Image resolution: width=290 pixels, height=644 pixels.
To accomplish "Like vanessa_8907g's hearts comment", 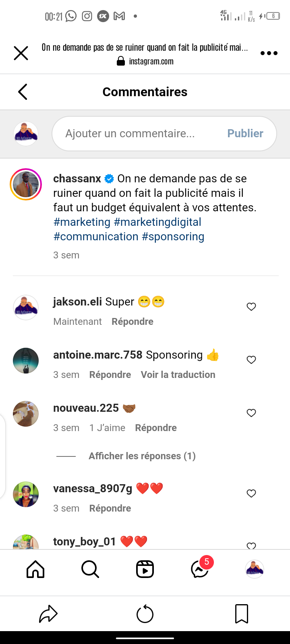I will pyautogui.click(x=251, y=493).
